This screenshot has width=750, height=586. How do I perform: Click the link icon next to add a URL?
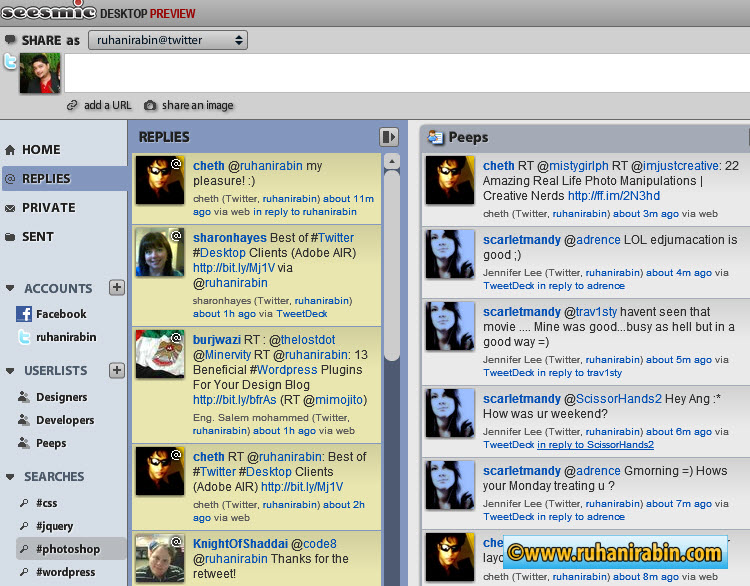point(72,105)
